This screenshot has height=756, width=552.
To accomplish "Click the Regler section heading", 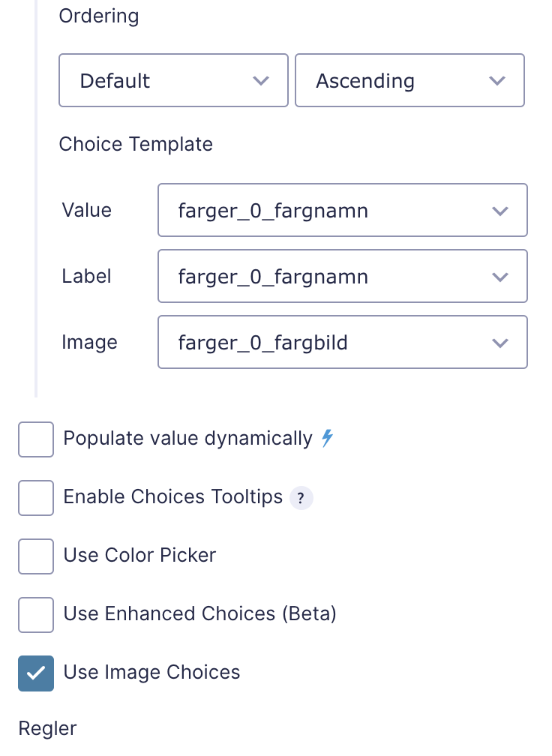I will pyautogui.click(x=47, y=727).
